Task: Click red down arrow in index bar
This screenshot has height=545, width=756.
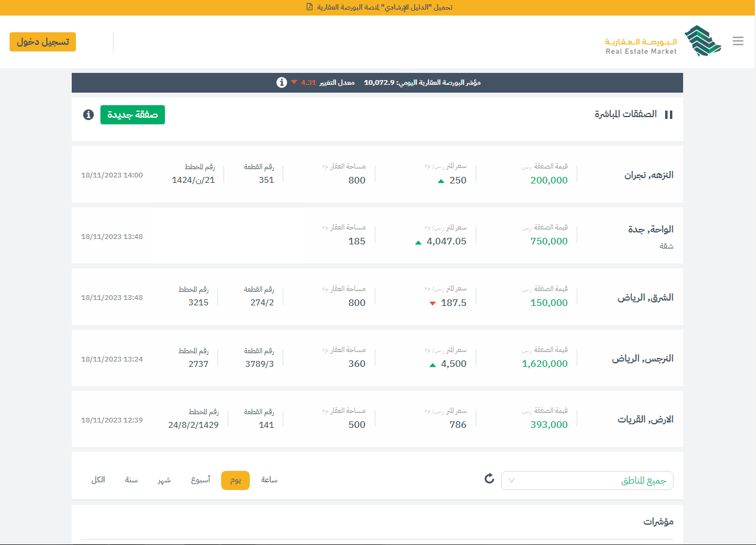Action: click(293, 82)
